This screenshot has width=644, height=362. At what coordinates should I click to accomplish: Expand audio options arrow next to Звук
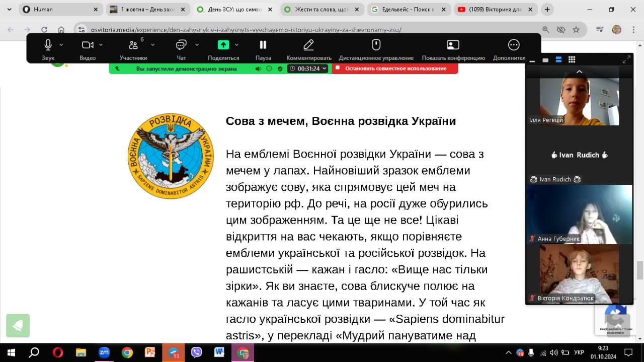(61, 45)
